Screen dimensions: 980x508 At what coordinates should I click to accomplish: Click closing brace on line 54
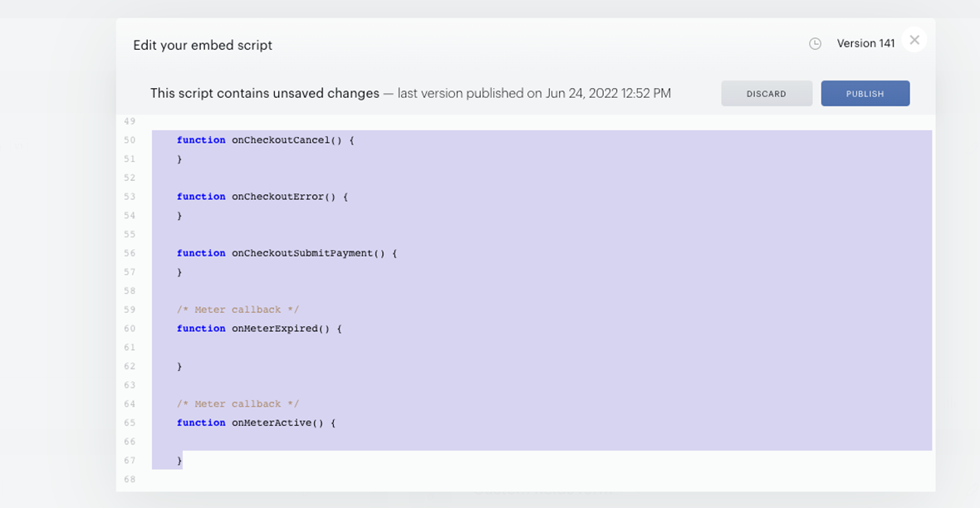coord(179,216)
